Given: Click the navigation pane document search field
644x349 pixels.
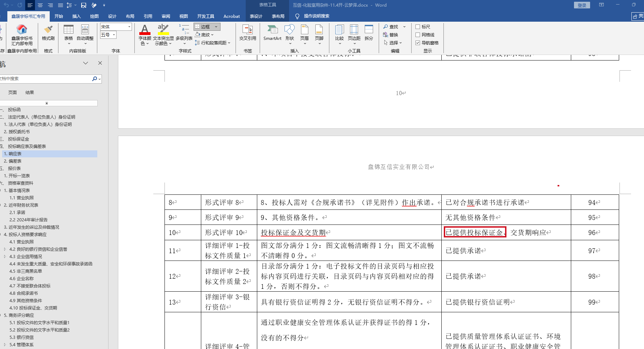Looking at the screenshot, I should tap(45, 79).
